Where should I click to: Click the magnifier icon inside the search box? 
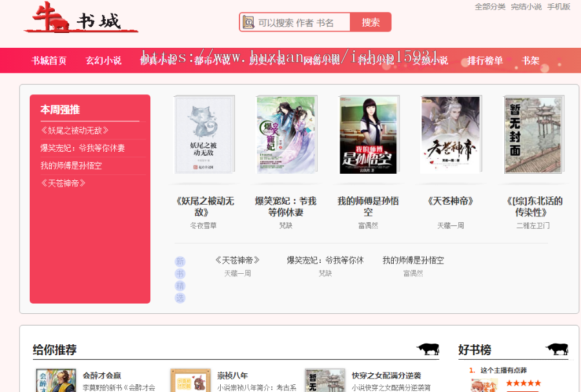pyautogui.click(x=249, y=21)
